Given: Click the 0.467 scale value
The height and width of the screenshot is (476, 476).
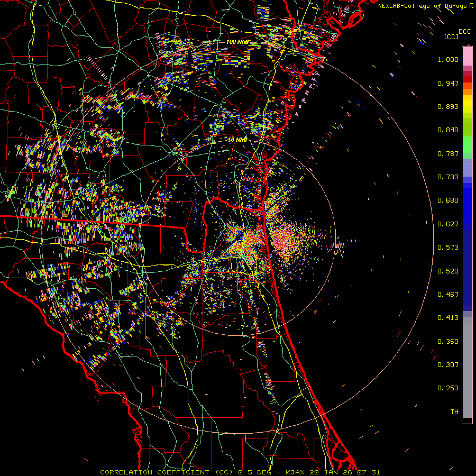Looking at the screenshot, I should (448, 295).
